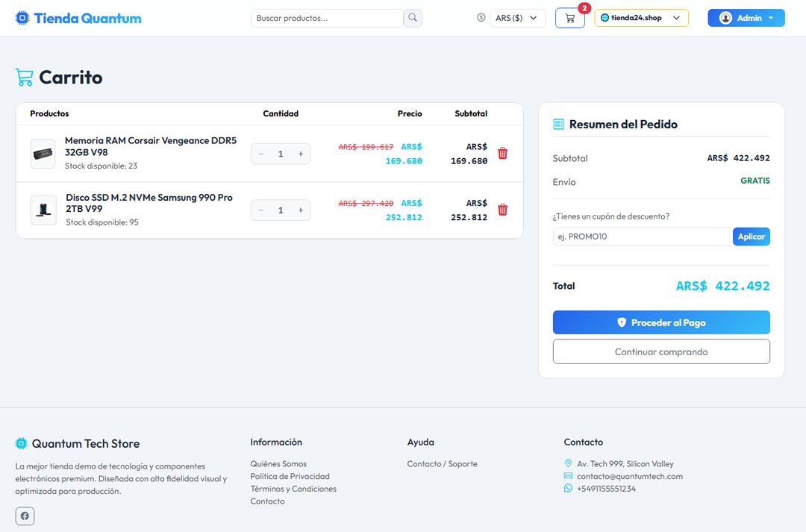Click the location pin icon in Contacto

point(568,463)
